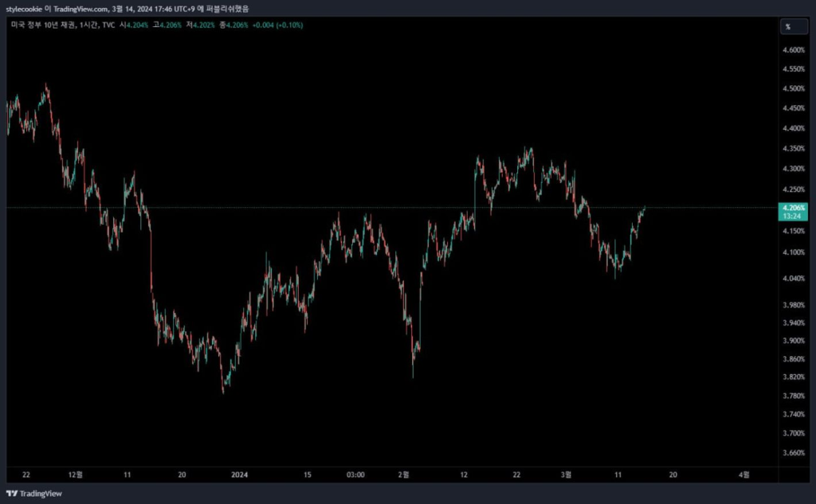Click the 1시간 interval text in legend
This screenshot has height=504, width=816.
89,25
